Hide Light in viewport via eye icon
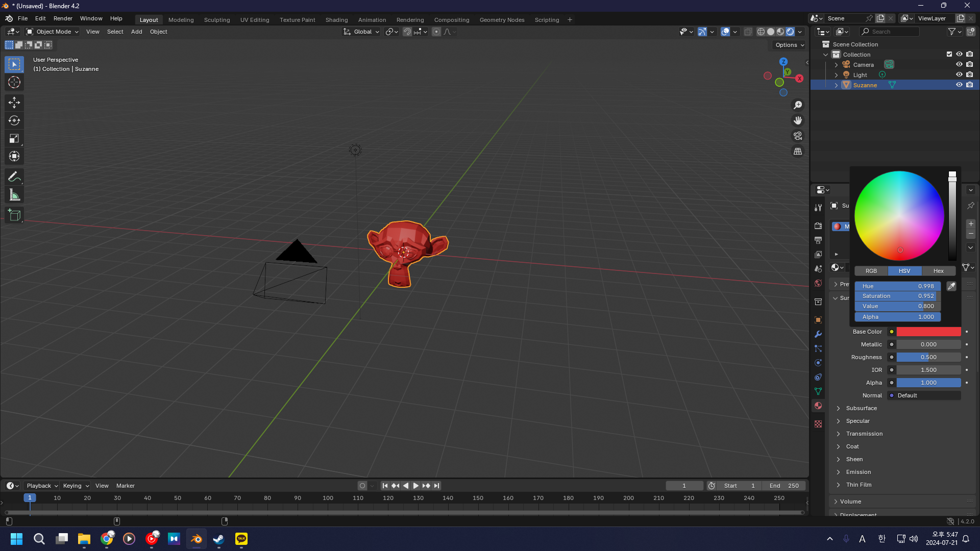The height and width of the screenshot is (551, 980). tap(959, 75)
